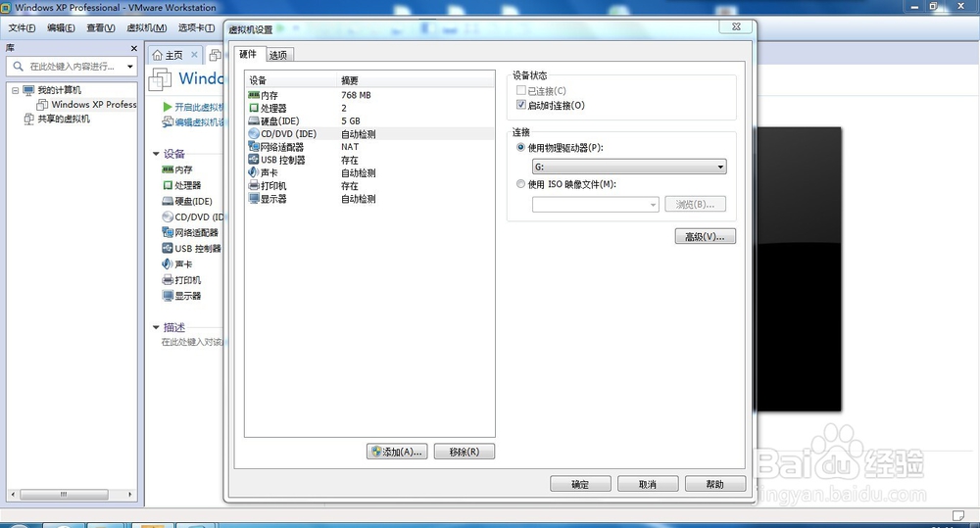Select display icon in dialog list
980x528 pixels.
[x=254, y=199]
